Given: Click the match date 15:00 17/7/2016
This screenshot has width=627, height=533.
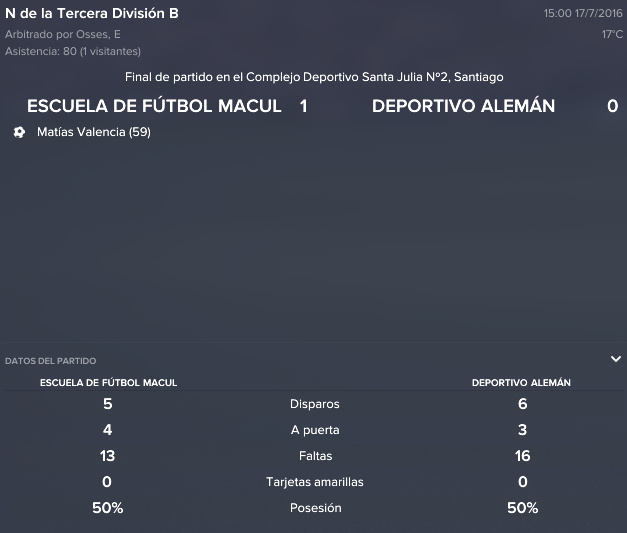Looking at the screenshot, I should pos(583,13).
